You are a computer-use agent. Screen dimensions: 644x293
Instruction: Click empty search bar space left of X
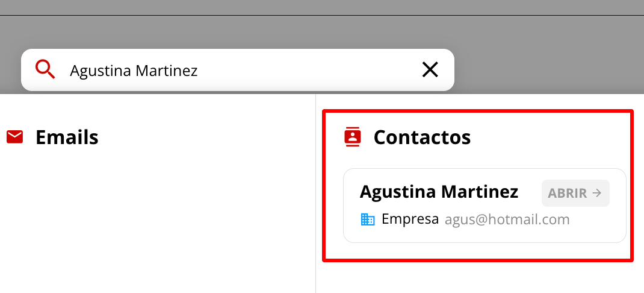click(313, 70)
